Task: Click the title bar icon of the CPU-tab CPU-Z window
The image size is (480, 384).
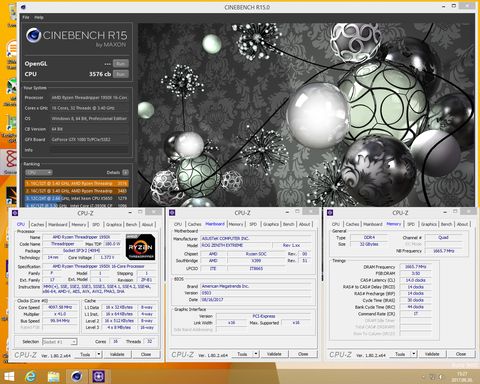Action: [x=15, y=213]
